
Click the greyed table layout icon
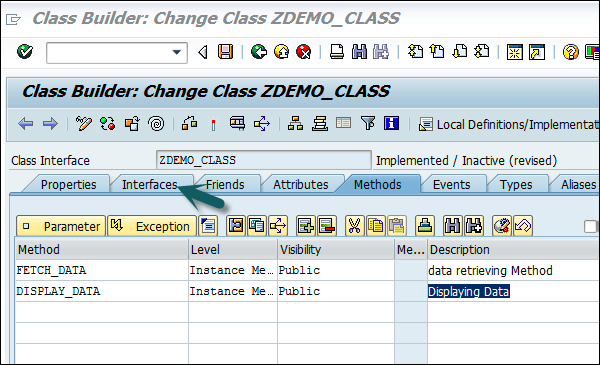343,123
